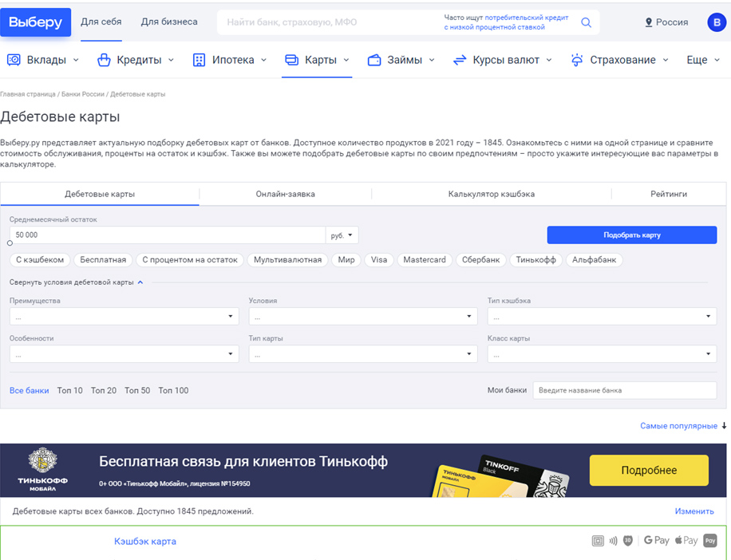Click the sort arrow next to Самые популярные

[724, 426]
